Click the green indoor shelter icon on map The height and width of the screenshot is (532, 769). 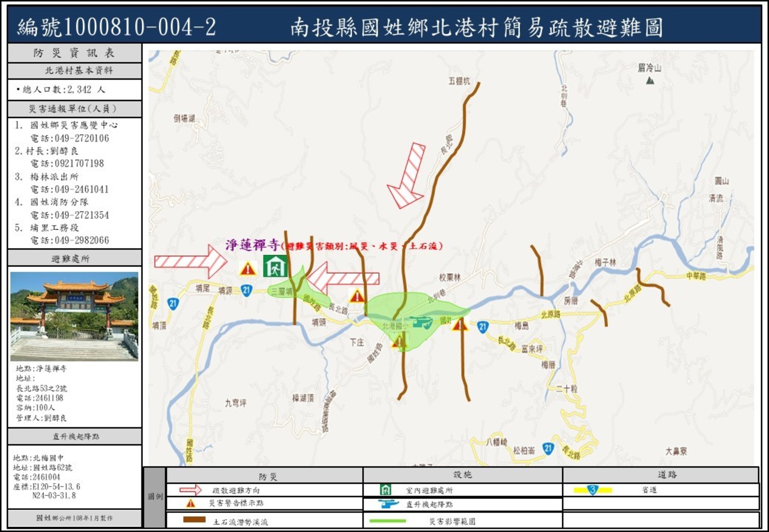point(275,266)
